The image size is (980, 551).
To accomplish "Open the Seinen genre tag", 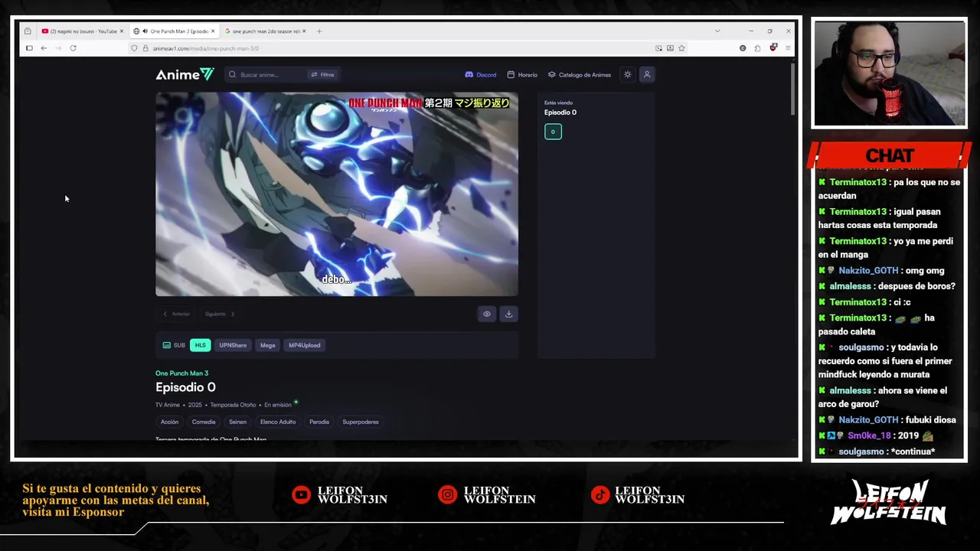I will (x=237, y=422).
